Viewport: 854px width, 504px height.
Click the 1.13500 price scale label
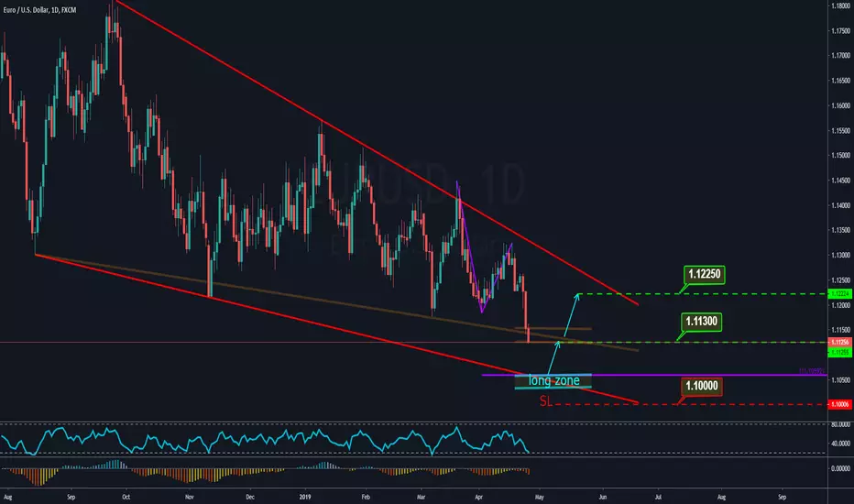[x=840, y=231]
